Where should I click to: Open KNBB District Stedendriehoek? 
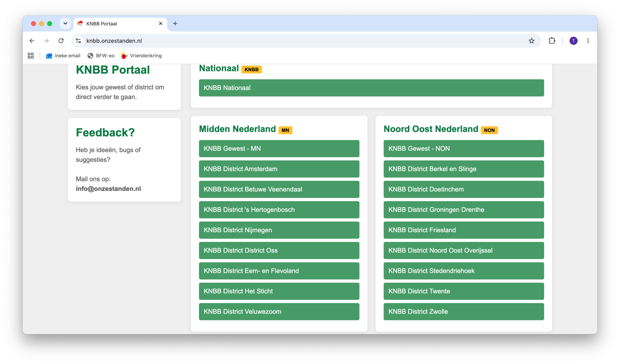pyautogui.click(x=464, y=271)
